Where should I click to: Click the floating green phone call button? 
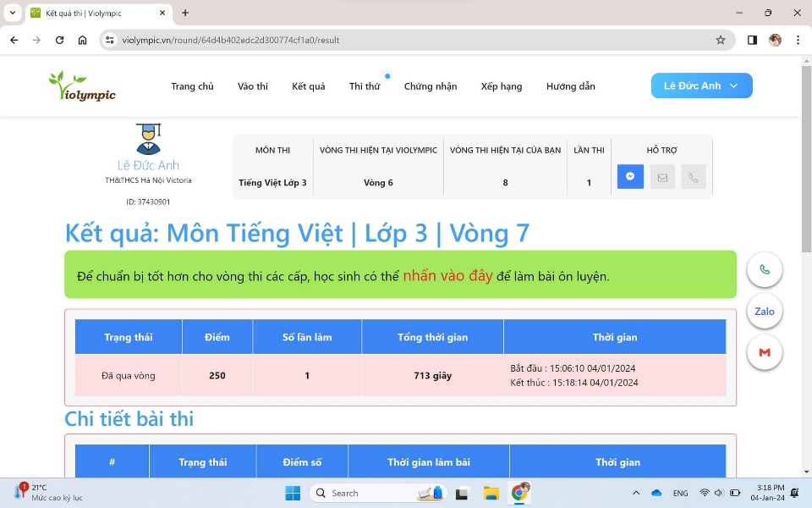coord(765,270)
